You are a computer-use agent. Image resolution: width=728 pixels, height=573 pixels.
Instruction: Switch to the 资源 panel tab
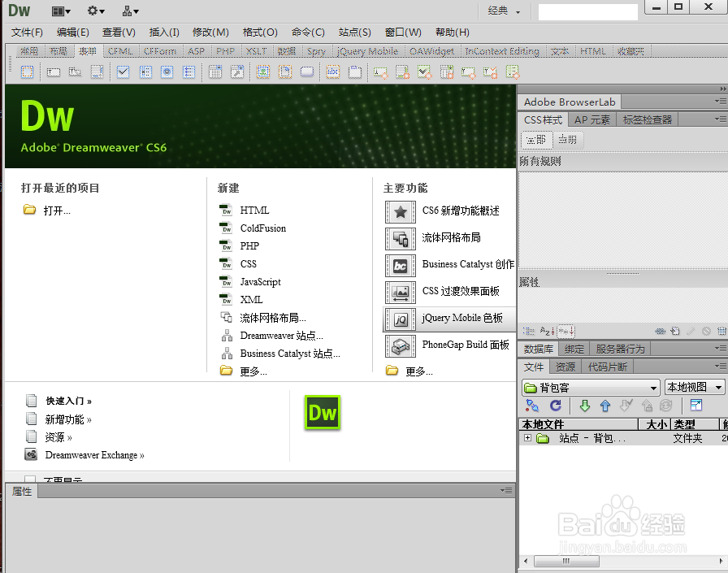(565, 367)
